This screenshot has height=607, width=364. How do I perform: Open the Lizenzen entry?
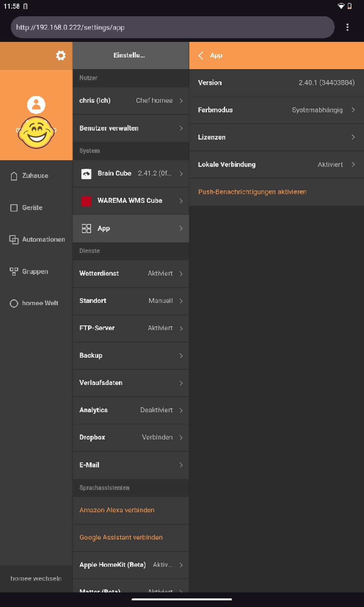point(276,137)
